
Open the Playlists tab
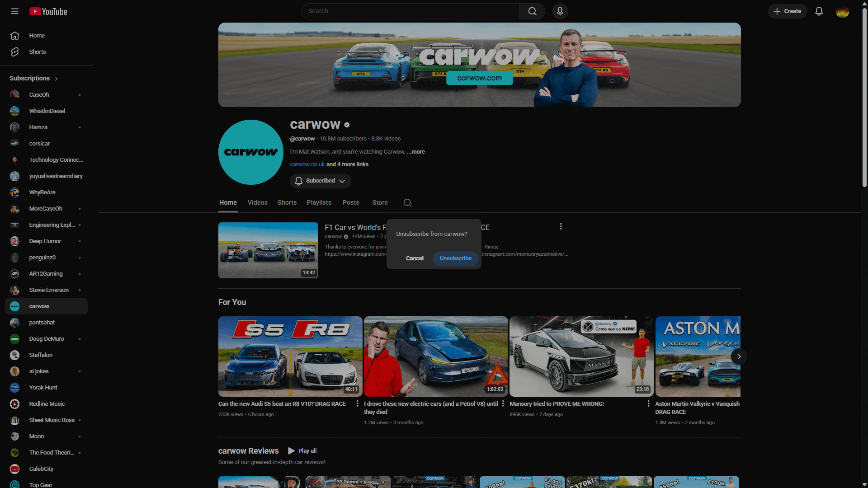[x=319, y=203]
